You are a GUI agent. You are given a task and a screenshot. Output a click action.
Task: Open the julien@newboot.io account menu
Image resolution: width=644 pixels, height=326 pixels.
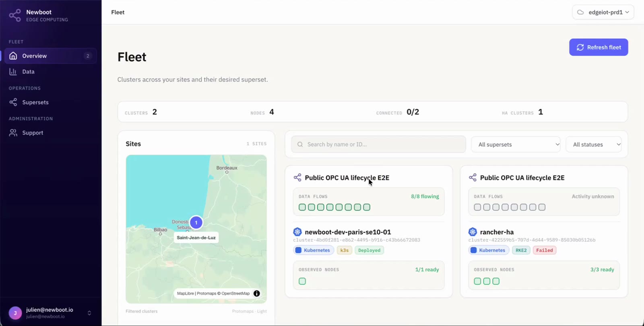click(51, 313)
